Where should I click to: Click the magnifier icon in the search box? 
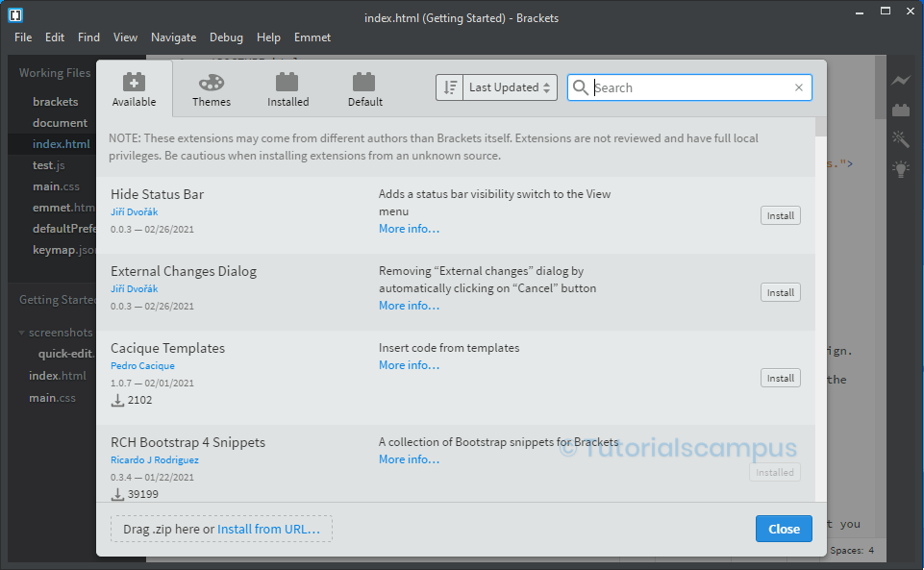pos(581,87)
